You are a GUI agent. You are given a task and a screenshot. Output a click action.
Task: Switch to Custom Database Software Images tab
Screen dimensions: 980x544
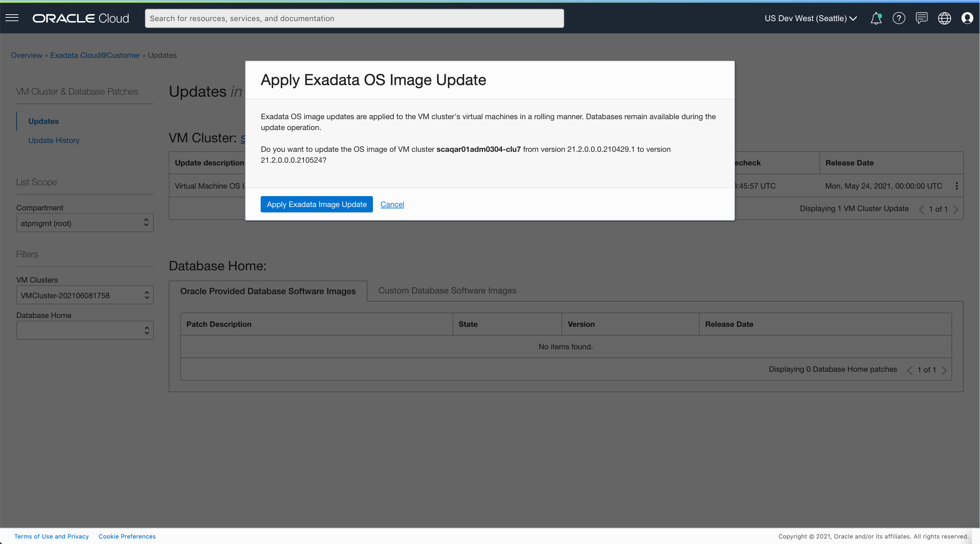click(x=447, y=290)
